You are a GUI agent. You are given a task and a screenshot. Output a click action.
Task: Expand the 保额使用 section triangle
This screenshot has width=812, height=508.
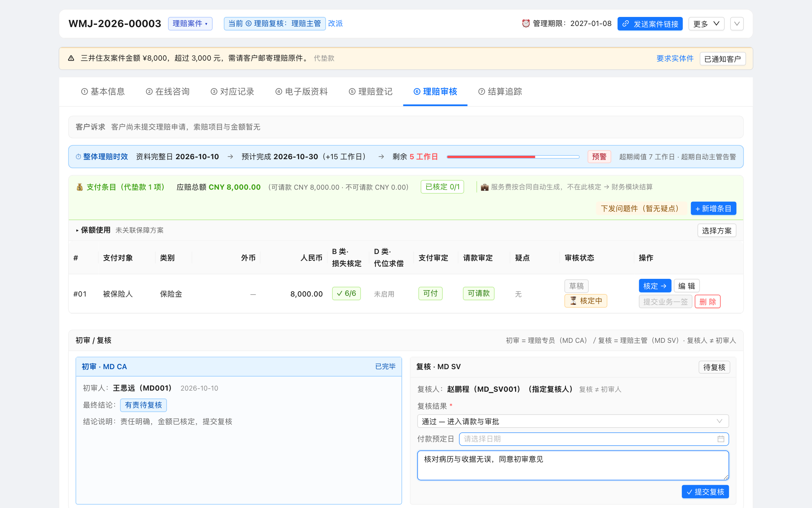[77, 230]
